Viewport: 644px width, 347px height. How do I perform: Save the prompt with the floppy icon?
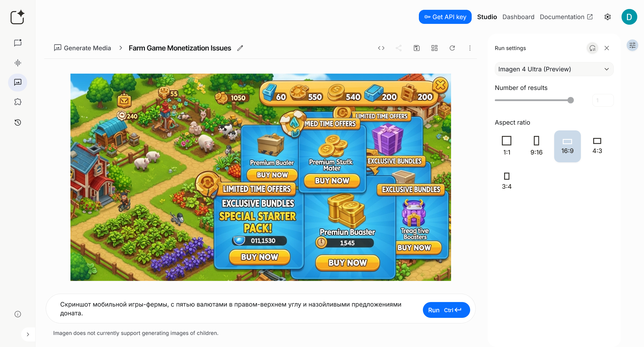(x=417, y=48)
